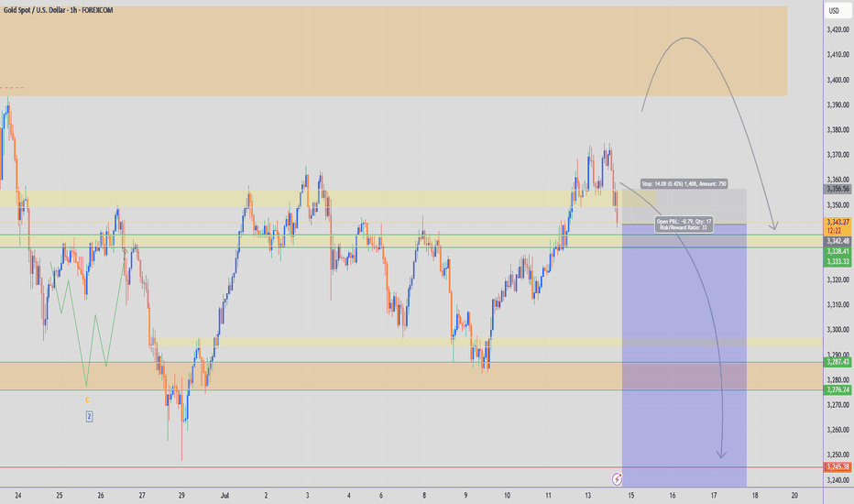Screen dimensions: 854x504
Task: Click the Stop 14.08 Amount 750 position label
Action: pos(684,184)
